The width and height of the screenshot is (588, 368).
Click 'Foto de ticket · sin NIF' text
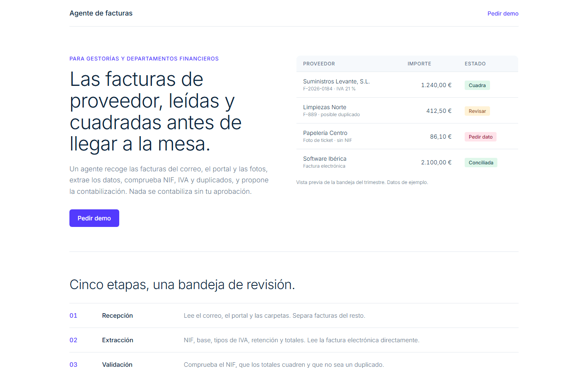[x=327, y=140]
